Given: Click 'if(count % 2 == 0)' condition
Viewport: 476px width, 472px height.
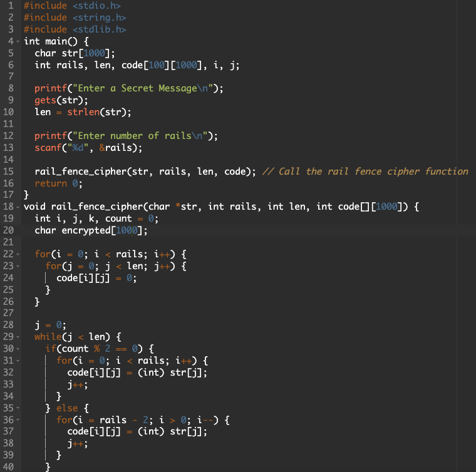Looking at the screenshot, I should pos(94,349).
